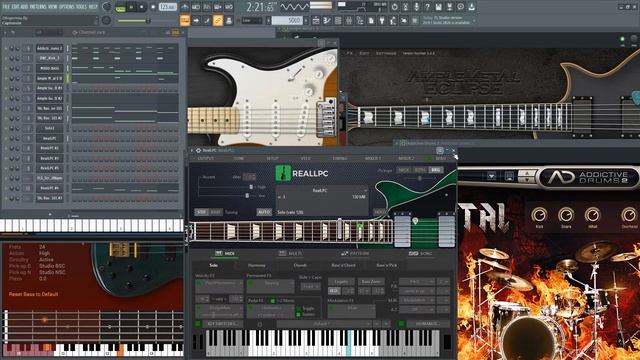Click the download arrow icon in top toolbar

[x=471, y=7]
